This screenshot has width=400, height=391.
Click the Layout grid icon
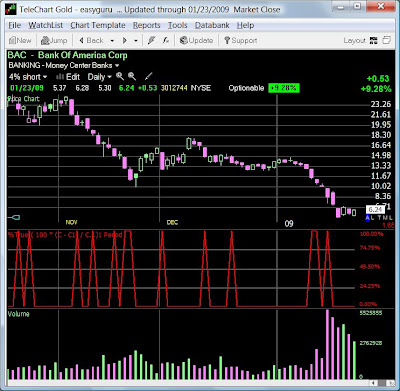(x=374, y=41)
